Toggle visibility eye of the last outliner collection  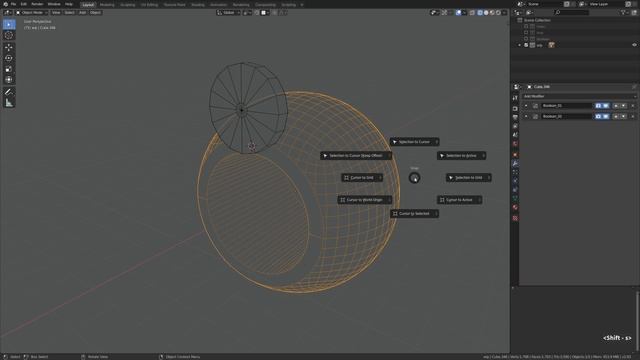click(x=634, y=45)
